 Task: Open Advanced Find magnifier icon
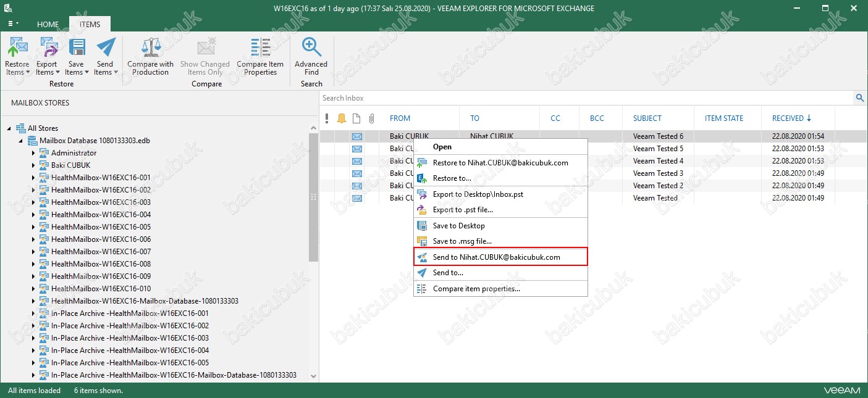click(311, 48)
